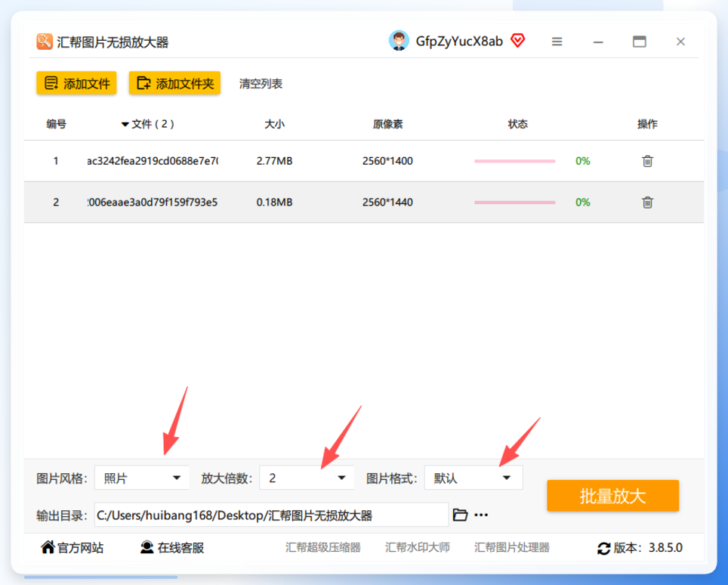Click the 大小 column header
Viewport: 728px width, 585px height.
click(274, 124)
